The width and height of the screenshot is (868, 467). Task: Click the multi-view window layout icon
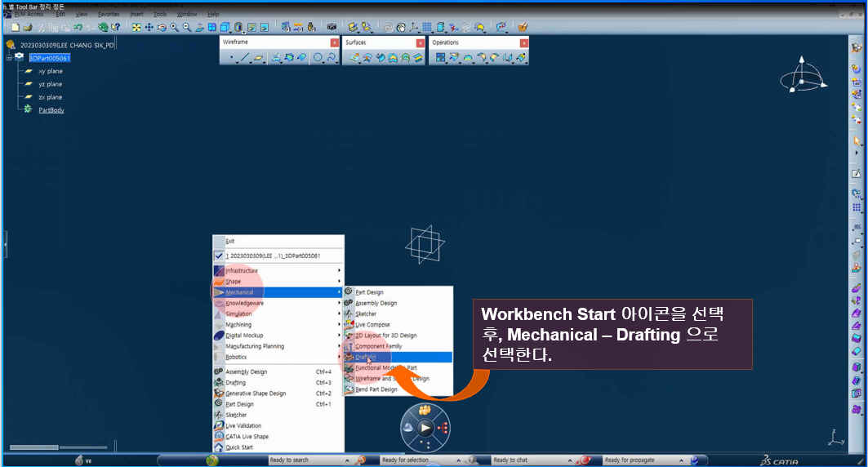(211, 27)
